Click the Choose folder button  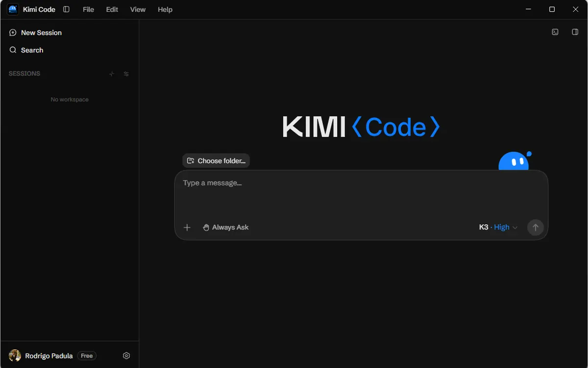(216, 160)
